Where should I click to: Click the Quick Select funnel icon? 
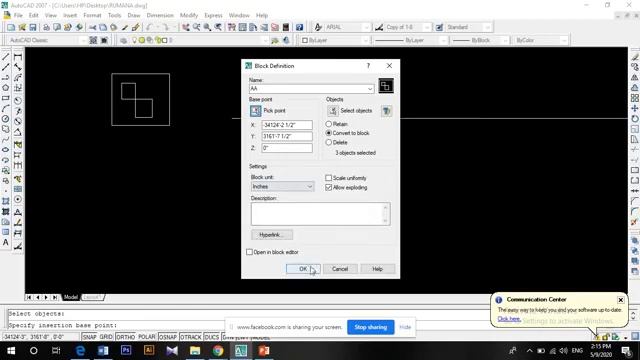click(386, 111)
